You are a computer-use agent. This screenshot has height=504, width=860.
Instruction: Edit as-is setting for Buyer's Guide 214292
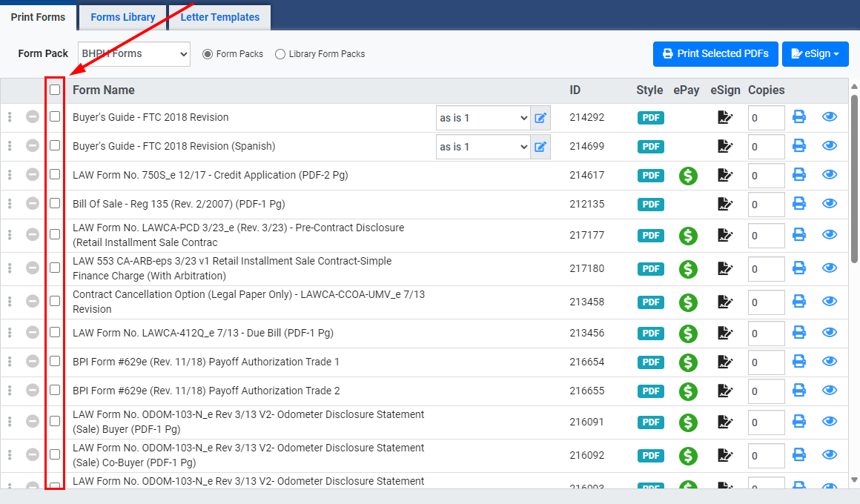540,118
